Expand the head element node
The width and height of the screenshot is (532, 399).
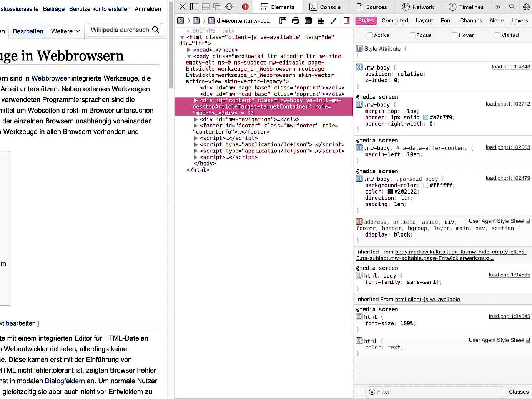189,50
